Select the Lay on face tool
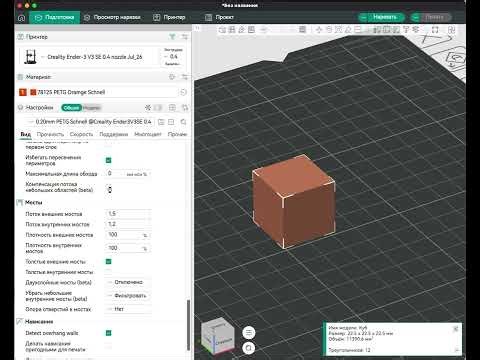 [348, 30]
